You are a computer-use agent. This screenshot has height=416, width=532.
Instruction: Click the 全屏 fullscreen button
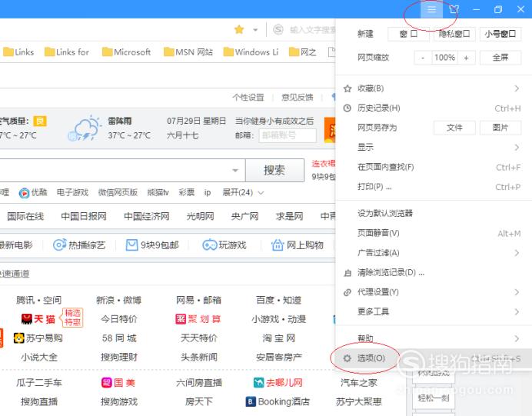[x=500, y=58]
